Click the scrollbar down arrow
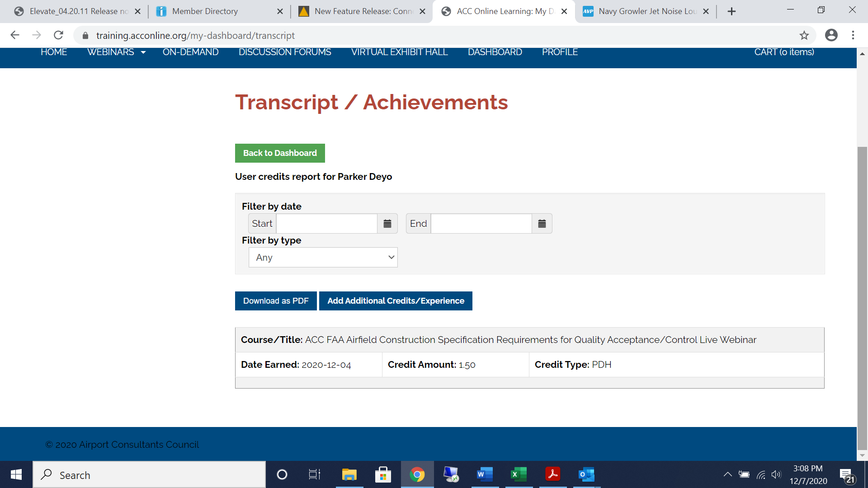This screenshot has width=868, height=488. 862,455
